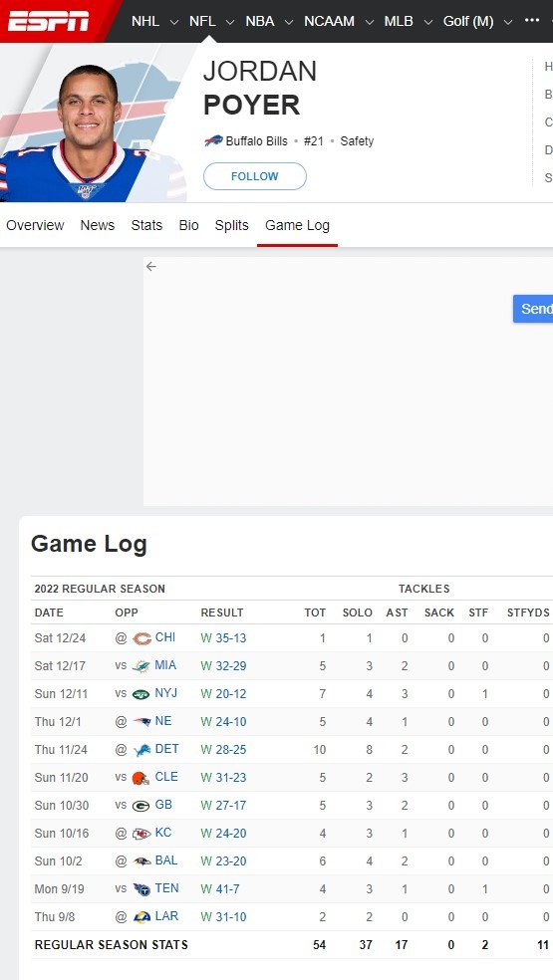553x980 pixels.
Task: Click the Chicago Bears team logo
Action: coord(142,638)
